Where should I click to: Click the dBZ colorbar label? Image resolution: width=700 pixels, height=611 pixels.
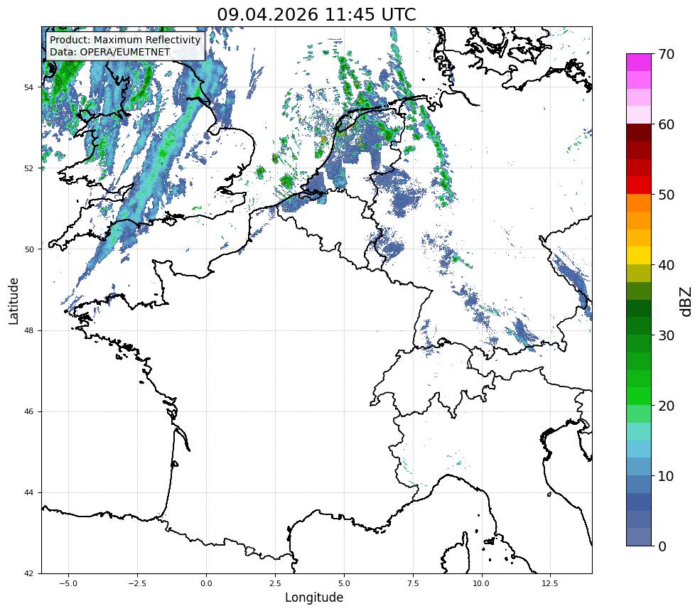pyautogui.click(x=686, y=302)
